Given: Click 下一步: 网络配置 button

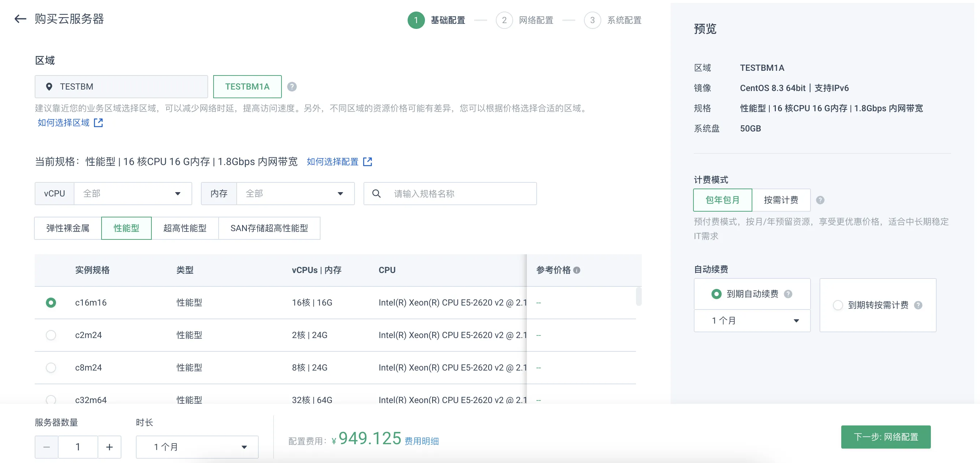Looking at the screenshot, I should coord(886,437).
